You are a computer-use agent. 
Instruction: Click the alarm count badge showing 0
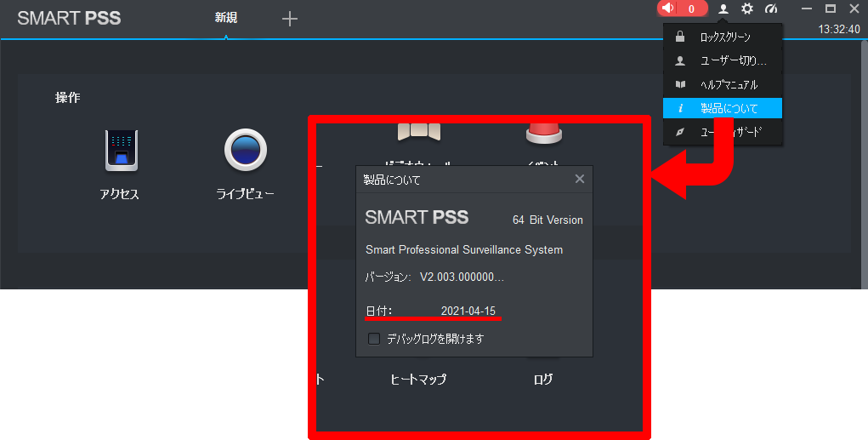pyautogui.click(x=692, y=9)
